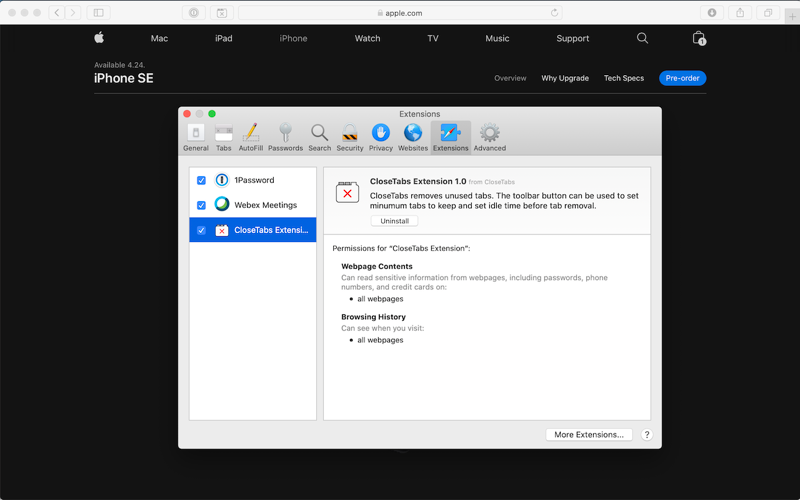Go to the iPhone SE Overview link
Viewport: 800px width, 500px height.
510,78
